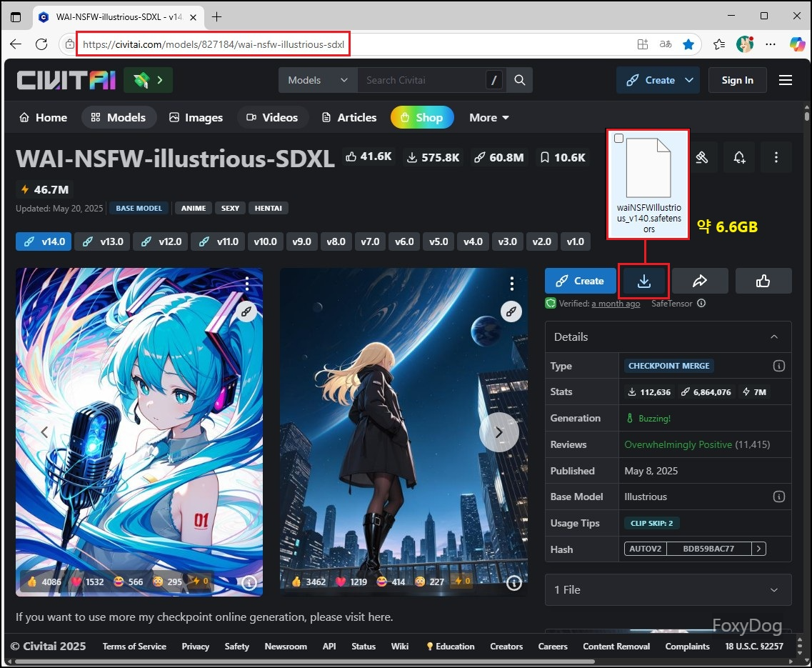Switch to version v13.0

pos(102,241)
